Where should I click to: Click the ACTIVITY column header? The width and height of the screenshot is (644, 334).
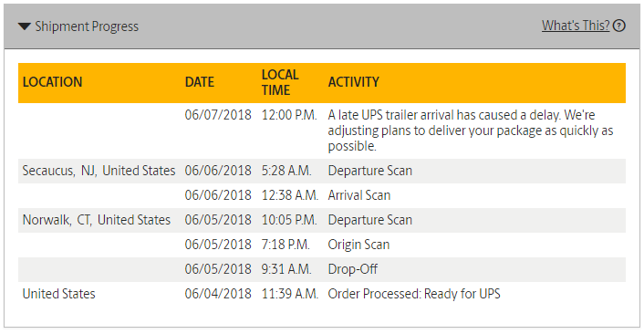click(353, 82)
